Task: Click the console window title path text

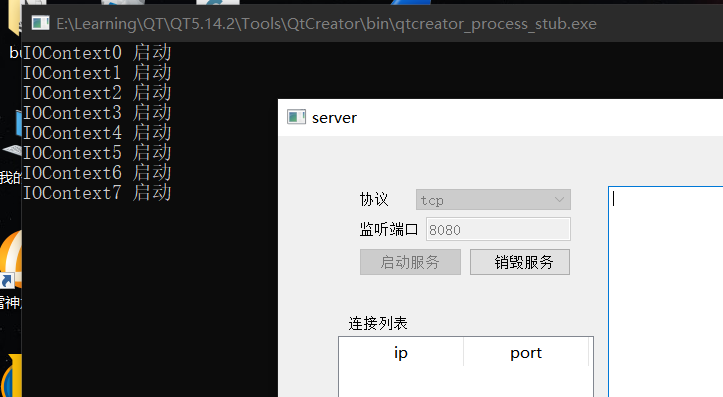Action: click(x=326, y=24)
